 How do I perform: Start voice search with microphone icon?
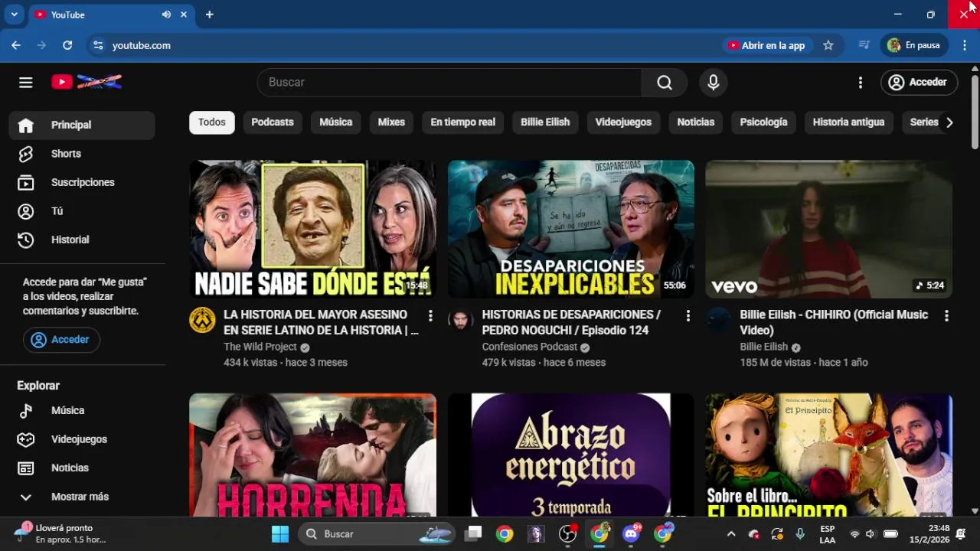pyautogui.click(x=714, y=83)
